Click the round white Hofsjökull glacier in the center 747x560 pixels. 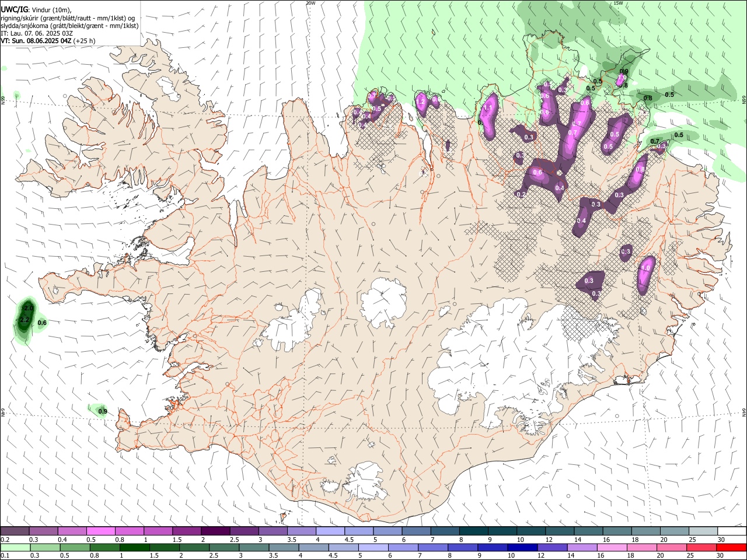tap(383, 302)
